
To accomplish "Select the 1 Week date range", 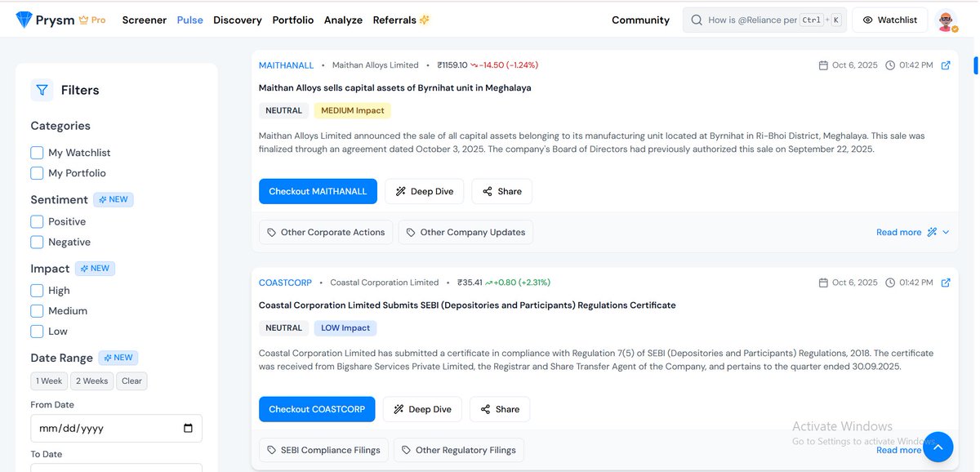I will coord(49,381).
